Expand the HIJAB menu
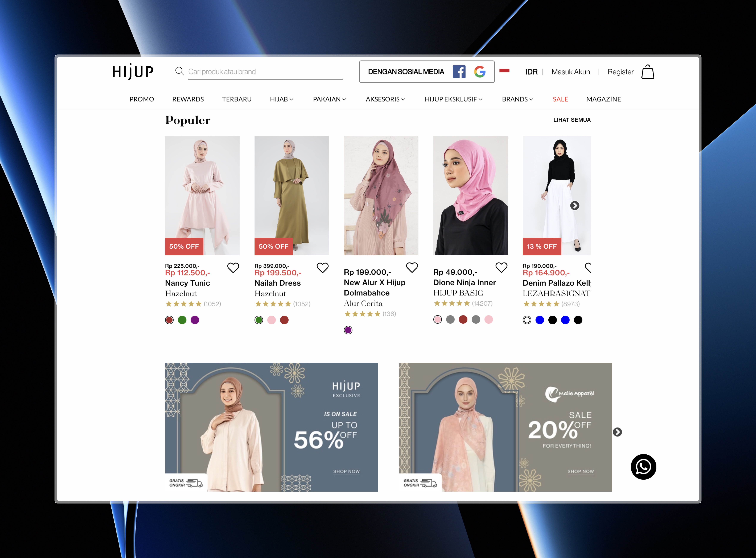Image resolution: width=756 pixels, height=558 pixels. [x=281, y=99]
